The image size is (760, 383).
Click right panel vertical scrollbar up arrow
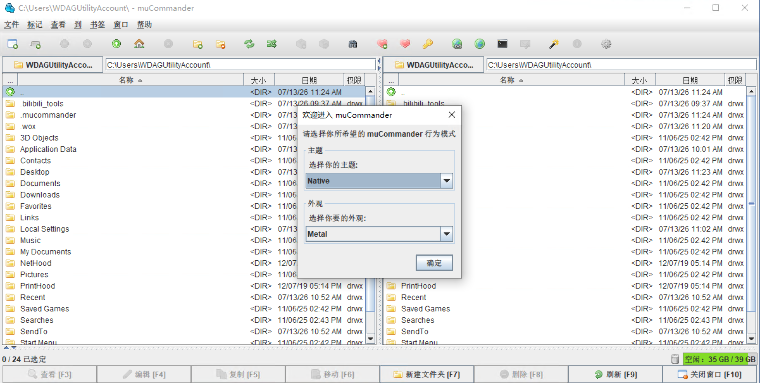752,91
